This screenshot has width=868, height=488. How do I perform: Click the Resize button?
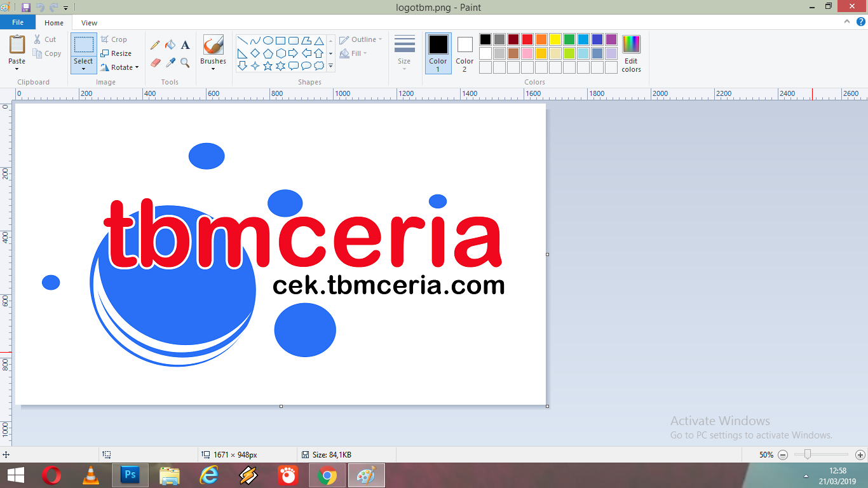[118, 53]
